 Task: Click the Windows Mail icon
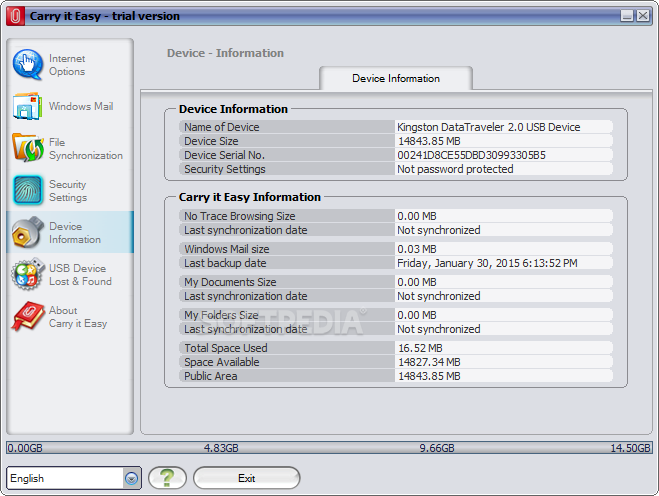[27, 106]
